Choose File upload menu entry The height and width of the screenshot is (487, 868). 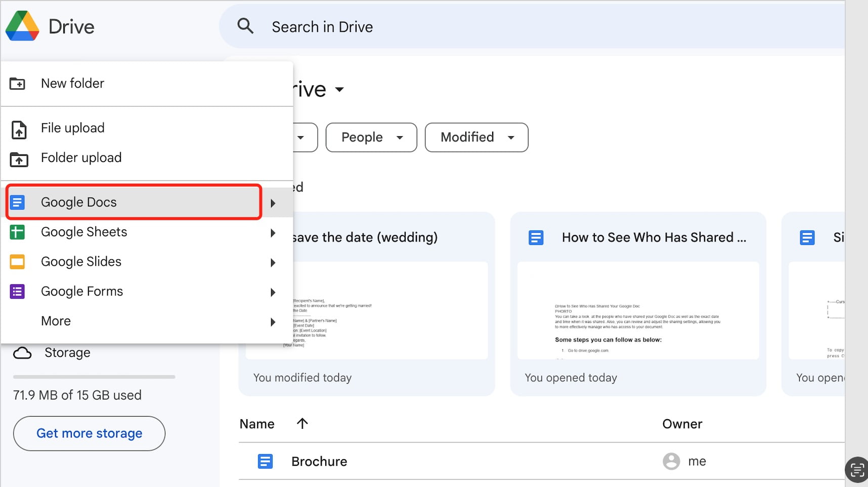(x=147, y=128)
